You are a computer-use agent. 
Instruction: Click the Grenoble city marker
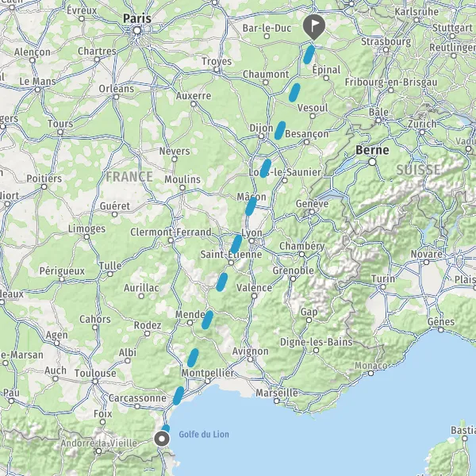click(293, 278)
